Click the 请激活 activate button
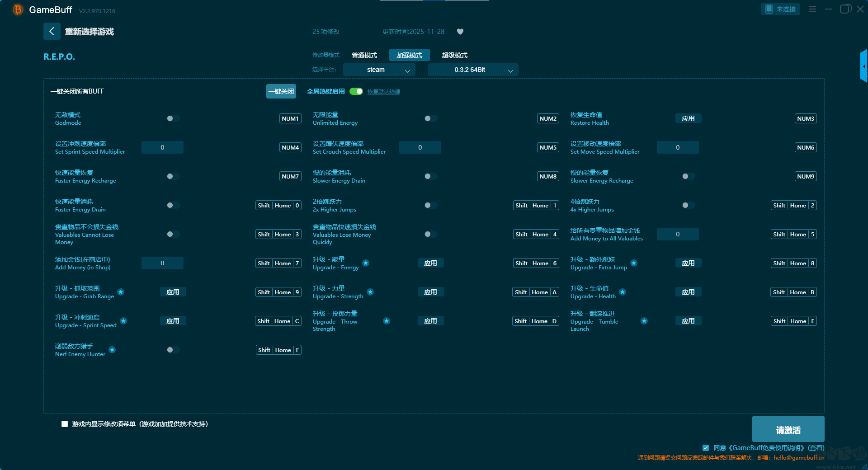This screenshot has width=868, height=470. click(x=788, y=429)
